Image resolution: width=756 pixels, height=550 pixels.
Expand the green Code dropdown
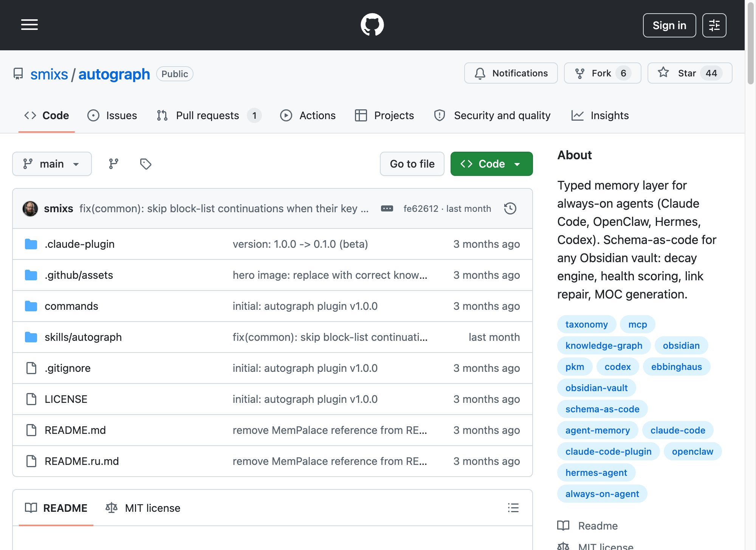pyautogui.click(x=491, y=164)
